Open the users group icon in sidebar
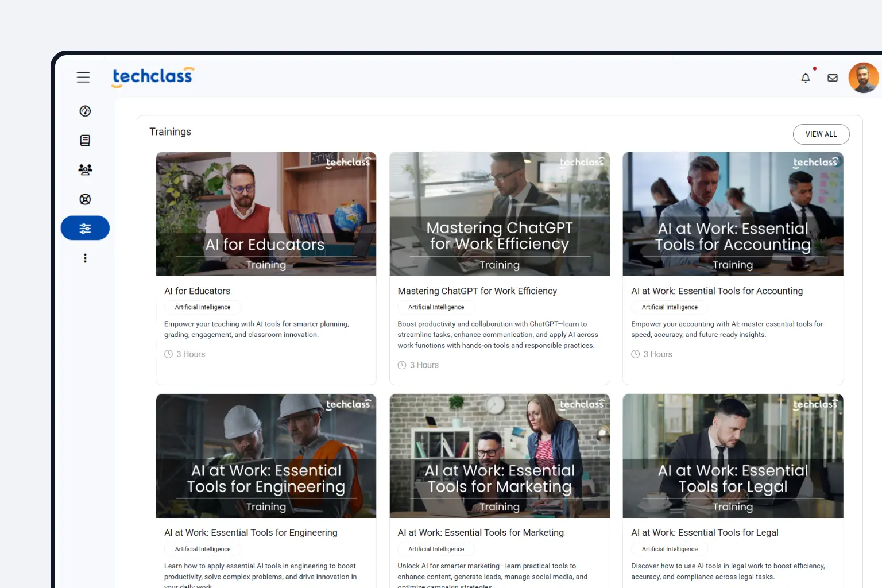This screenshot has width=882, height=588. point(85,169)
